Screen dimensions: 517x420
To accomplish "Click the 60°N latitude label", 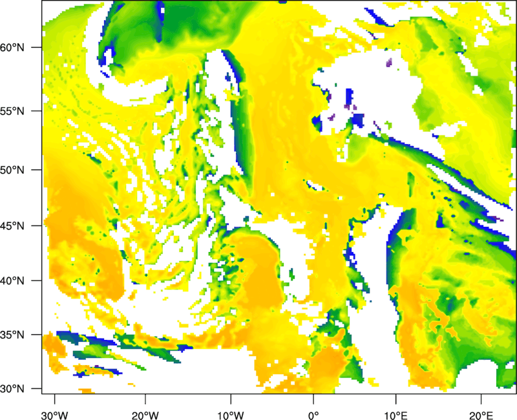I will 12,47.
